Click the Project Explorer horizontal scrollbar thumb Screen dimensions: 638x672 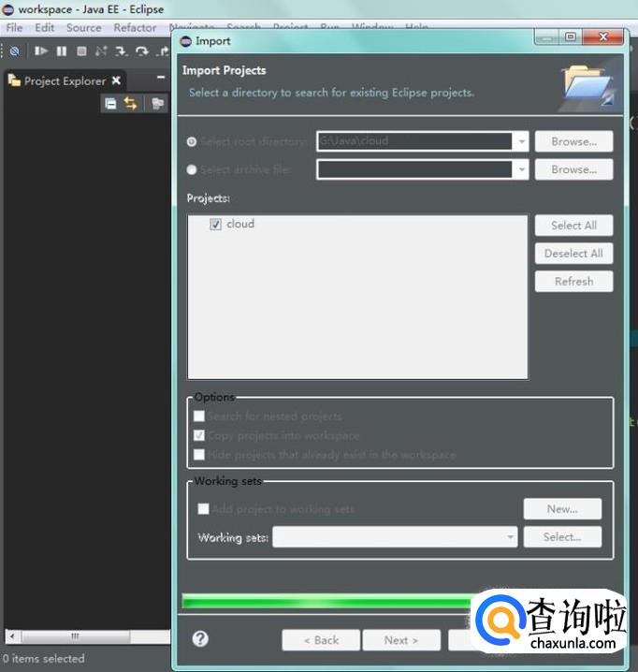[x=76, y=636]
